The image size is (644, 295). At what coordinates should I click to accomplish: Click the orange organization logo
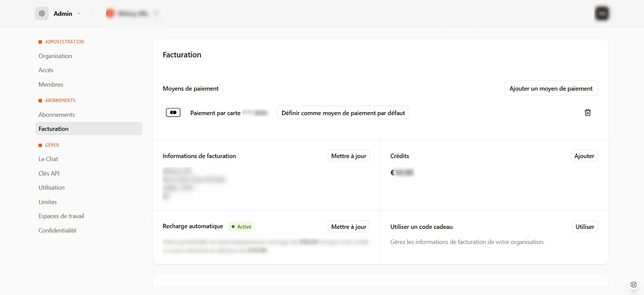(x=110, y=13)
